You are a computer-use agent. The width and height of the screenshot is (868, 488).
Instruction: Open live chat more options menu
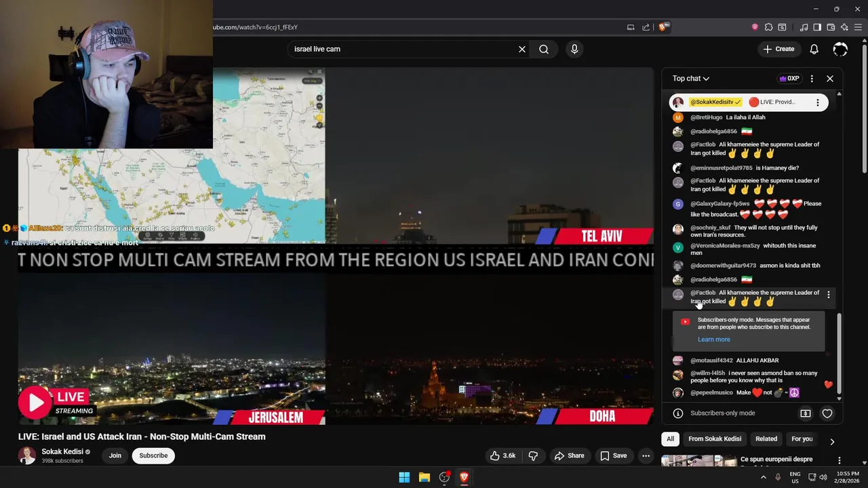click(812, 79)
